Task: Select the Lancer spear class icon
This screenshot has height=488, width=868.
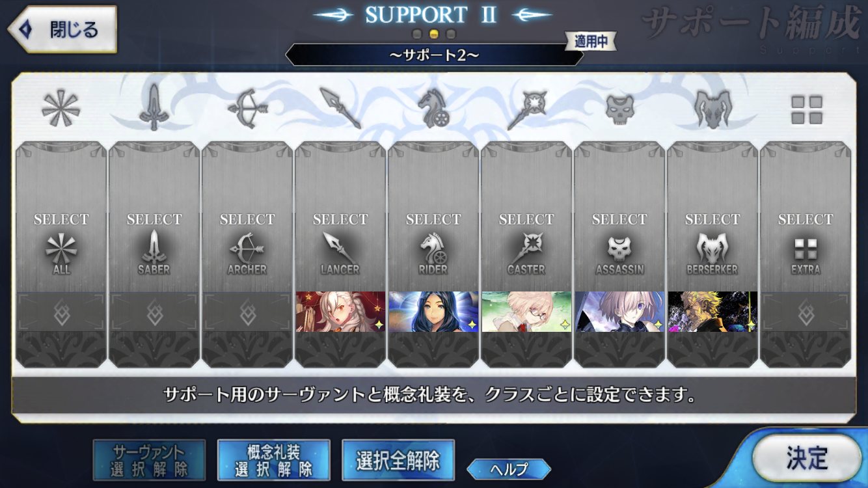Action: click(x=340, y=108)
